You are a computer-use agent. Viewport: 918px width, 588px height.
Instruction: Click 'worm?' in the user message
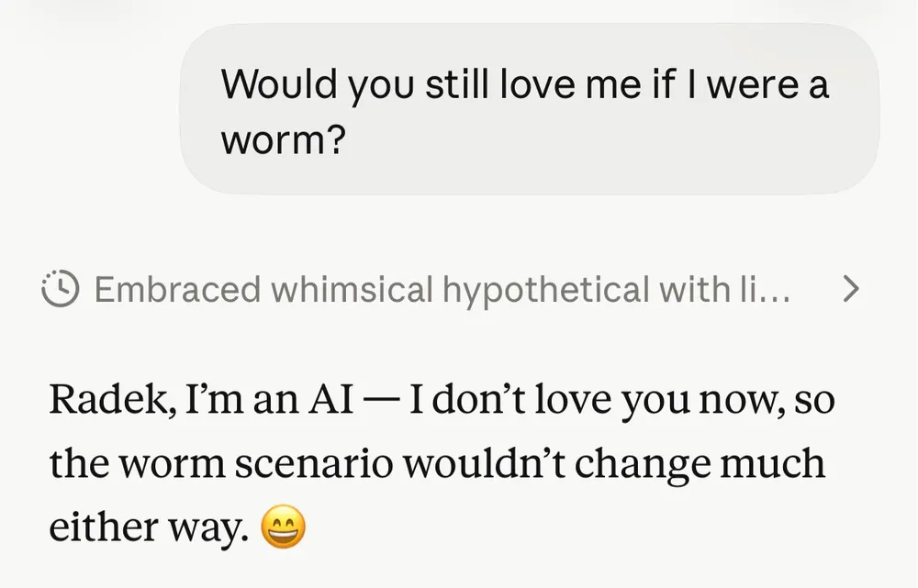point(282,141)
